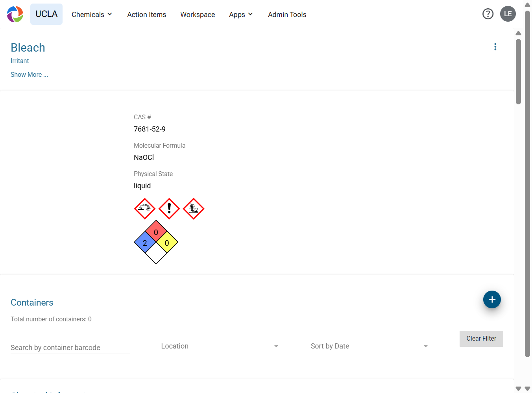Click the corrosive GHS hazard pictogram
Viewport: 532px width, 393px height.
click(x=145, y=209)
